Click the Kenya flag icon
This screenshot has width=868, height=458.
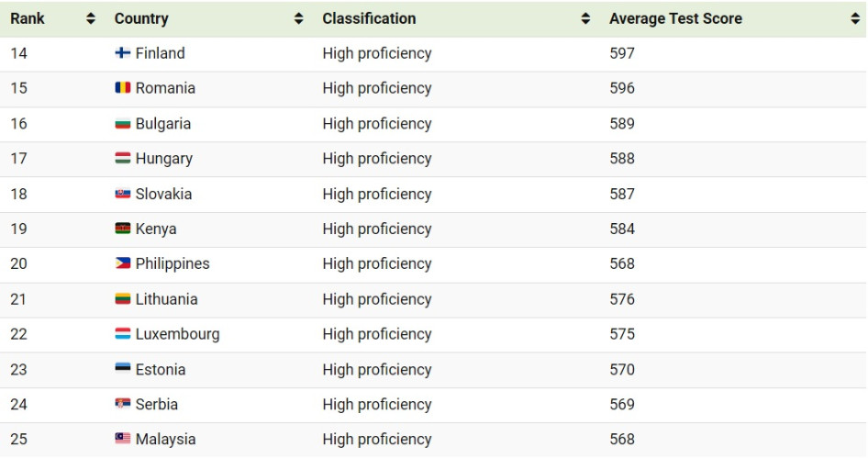point(122,229)
